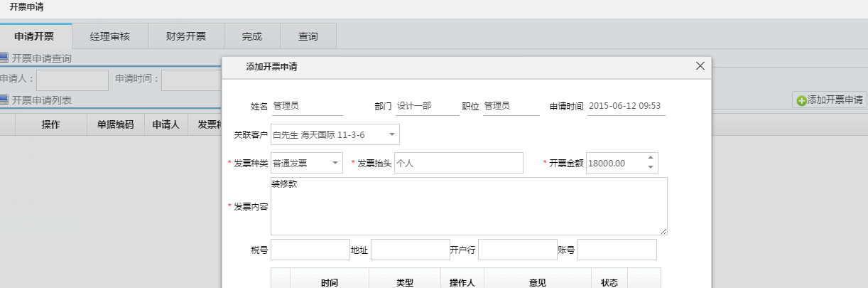Click the 发票抬头 input field
This screenshot has height=288, width=868.
click(x=458, y=163)
